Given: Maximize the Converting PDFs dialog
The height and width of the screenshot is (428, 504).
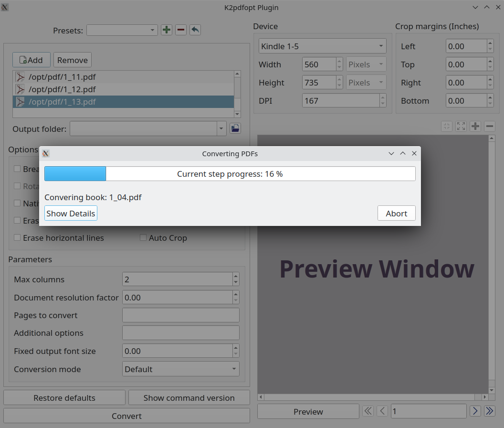Looking at the screenshot, I should [x=403, y=153].
